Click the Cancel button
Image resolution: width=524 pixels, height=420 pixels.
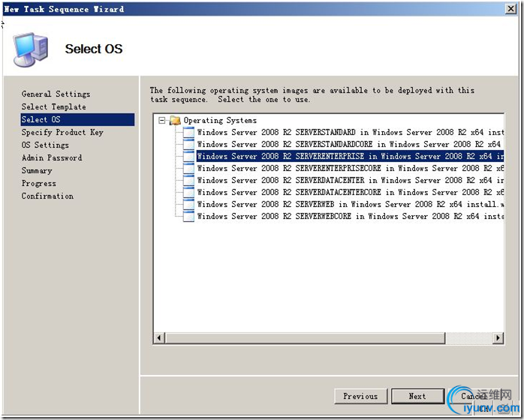[x=474, y=396]
